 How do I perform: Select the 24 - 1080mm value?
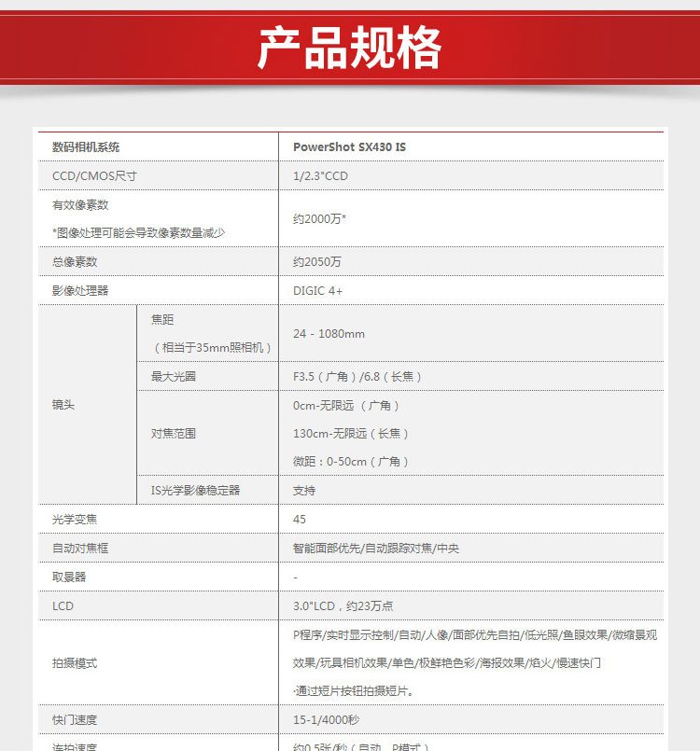[x=329, y=334]
